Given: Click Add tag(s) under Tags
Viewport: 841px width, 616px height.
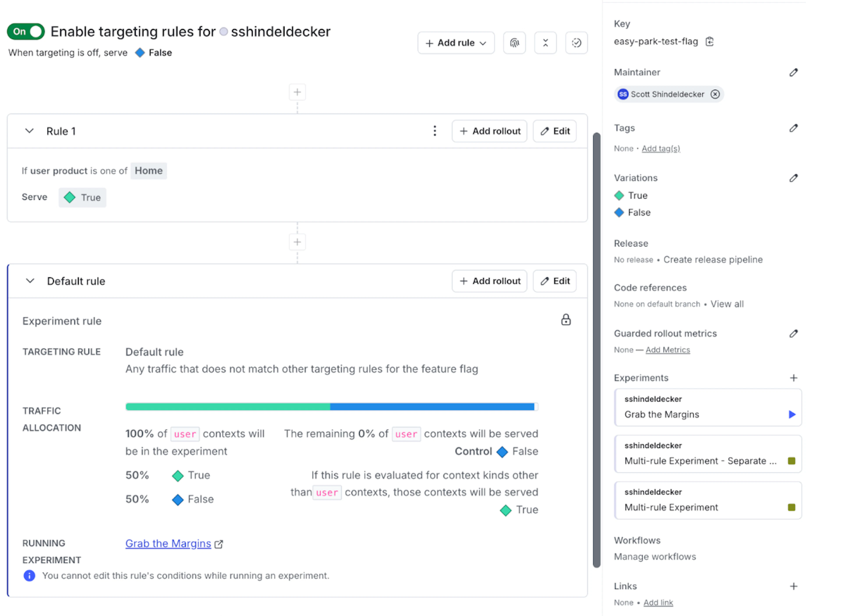Looking at the screenshot, I should coord(661,148).
